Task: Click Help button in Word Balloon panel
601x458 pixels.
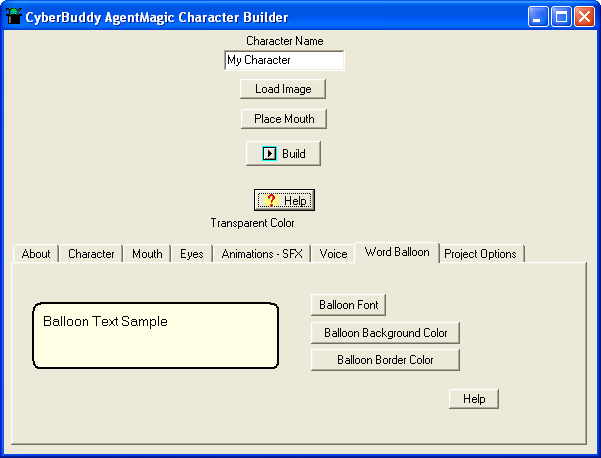Action: coord(474,399)
